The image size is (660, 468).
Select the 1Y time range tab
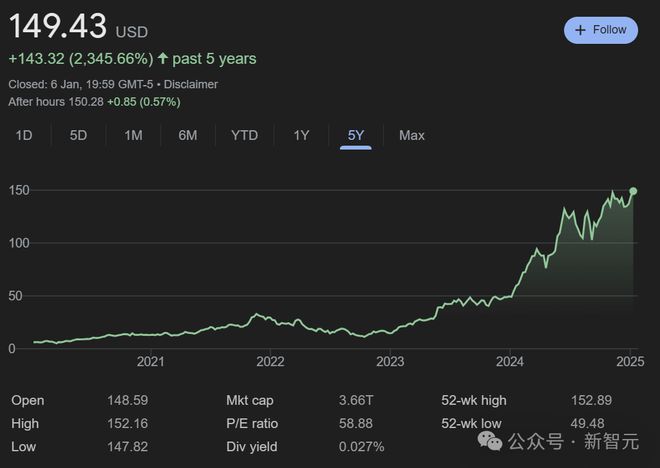tap(301, 135)
